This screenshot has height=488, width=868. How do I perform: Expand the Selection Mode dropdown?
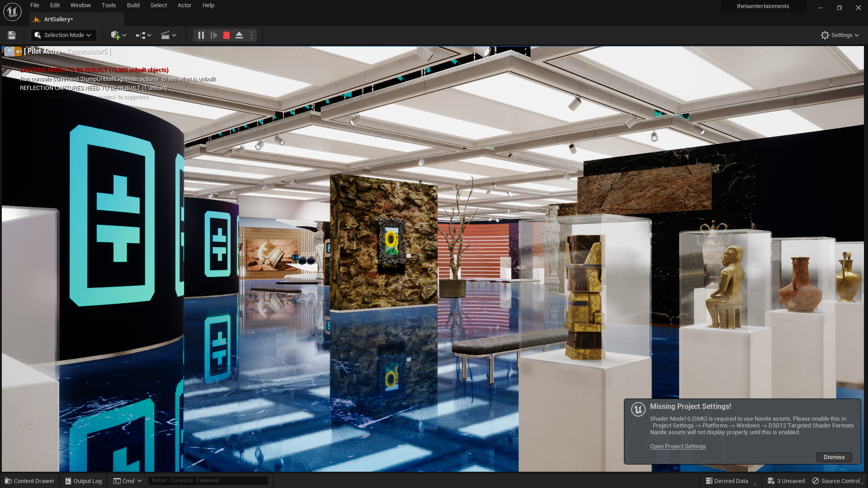pos(64,35)
